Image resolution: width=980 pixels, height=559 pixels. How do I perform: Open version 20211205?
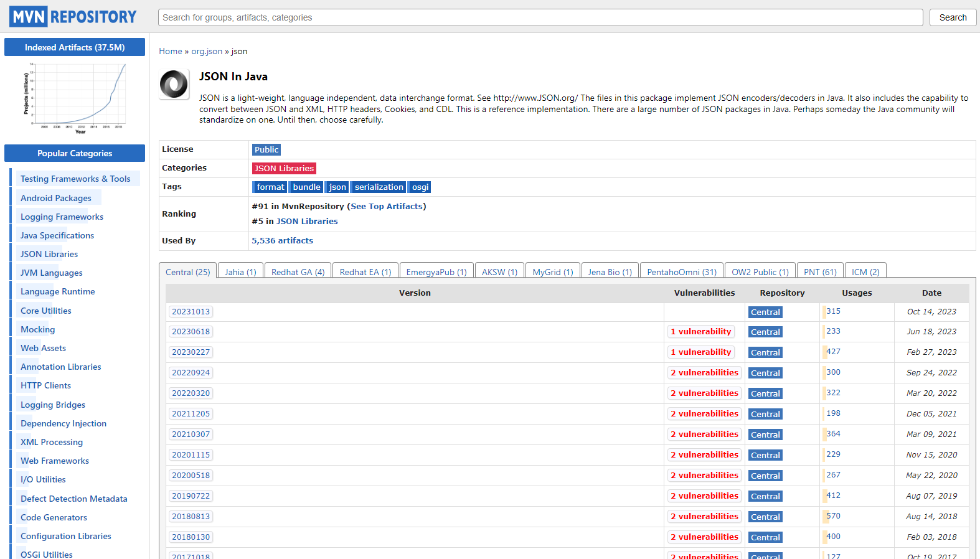pos(191,413)
